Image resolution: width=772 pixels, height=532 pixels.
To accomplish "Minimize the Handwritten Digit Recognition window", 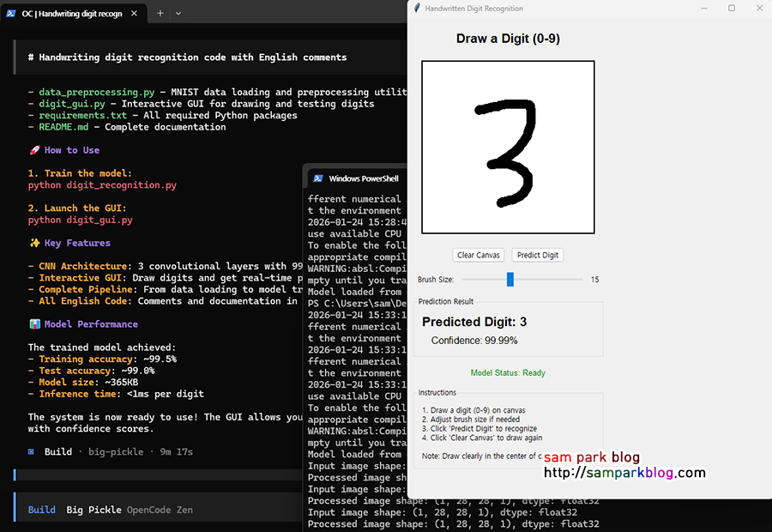I will [x=704, y=9].
